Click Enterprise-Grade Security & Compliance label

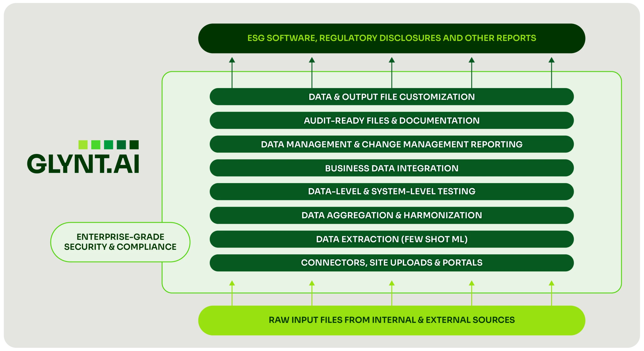pyautogui.click(x=120, y=242)
